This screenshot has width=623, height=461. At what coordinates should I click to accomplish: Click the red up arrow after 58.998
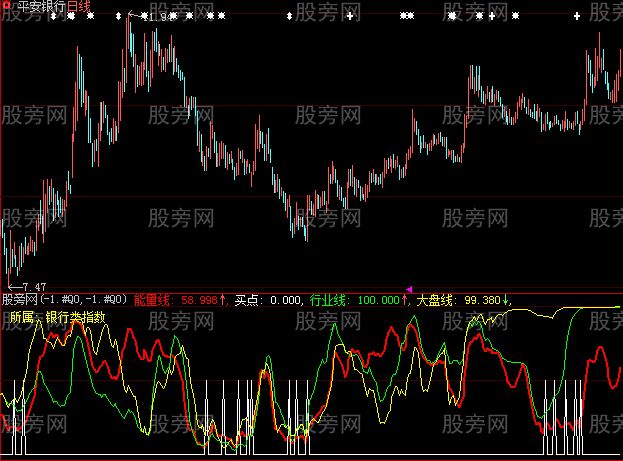point(224,299)
